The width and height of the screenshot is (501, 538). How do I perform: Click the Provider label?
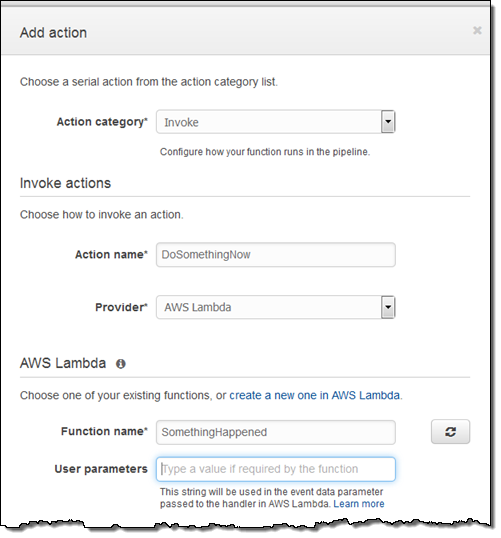pos(121,307)
